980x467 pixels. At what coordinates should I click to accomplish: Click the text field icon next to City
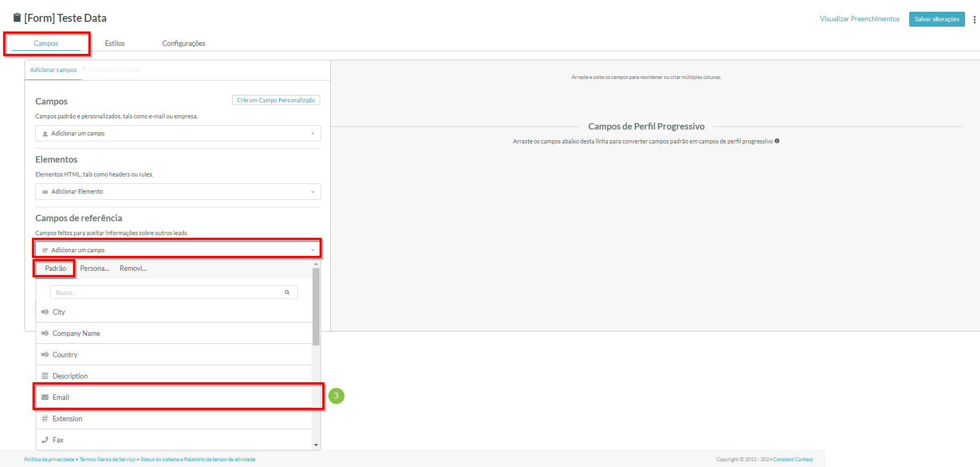click(45, 312)
